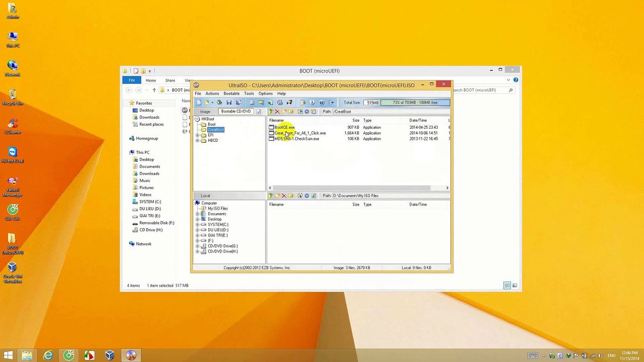
Task: Click the Make CD/DVD image icon
Action: [x=252, y=103]
